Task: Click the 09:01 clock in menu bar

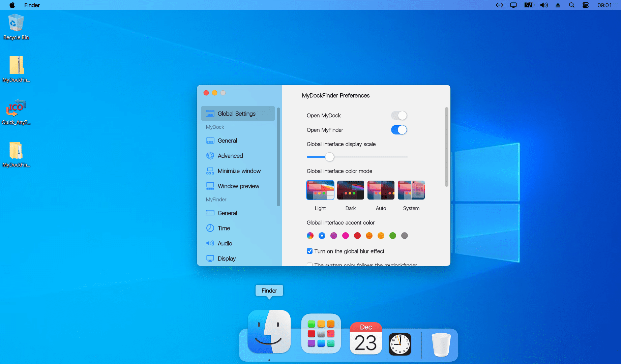Action: (x=604, y=5)
